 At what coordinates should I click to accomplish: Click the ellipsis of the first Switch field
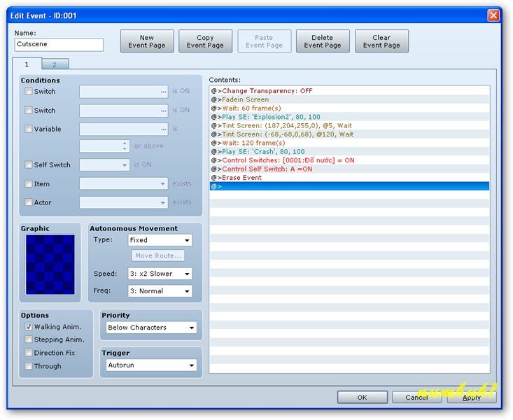pyautogui.click(x=164, y=92)
